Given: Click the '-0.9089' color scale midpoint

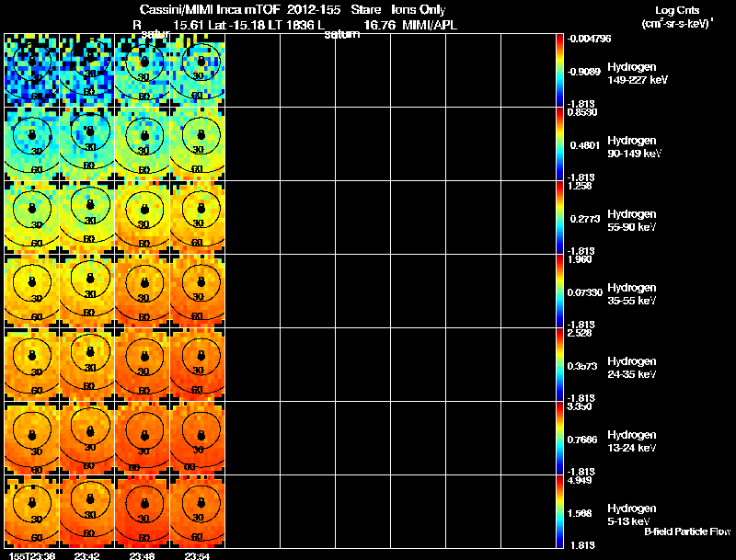Looking at the screenshot, I should point(583,72).
